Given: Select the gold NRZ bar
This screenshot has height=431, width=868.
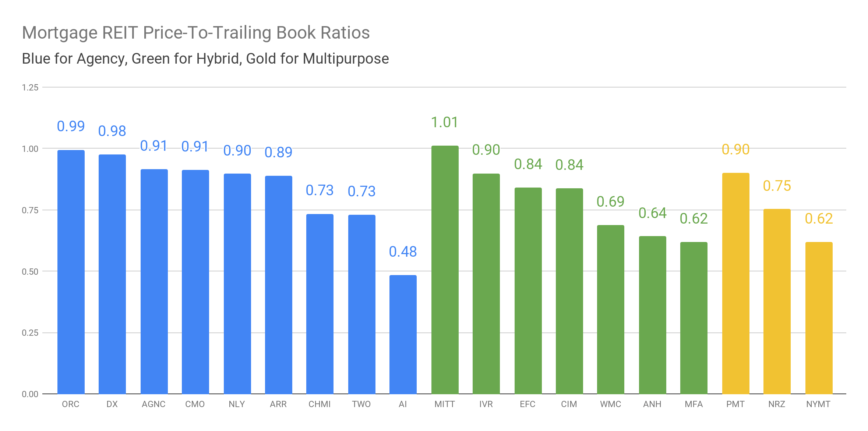Looking at the screenshot, I should 777,301.
